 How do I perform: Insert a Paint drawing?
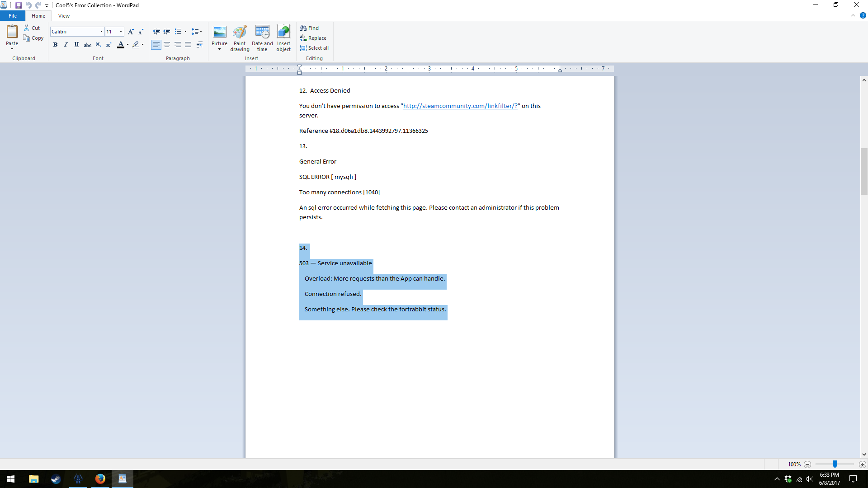coord(240,38)
